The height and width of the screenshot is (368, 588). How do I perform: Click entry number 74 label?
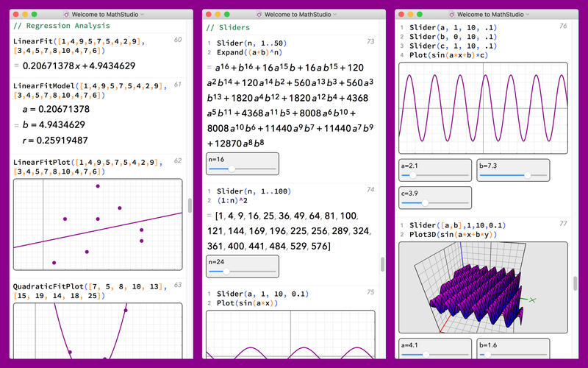tap(370, 190)
